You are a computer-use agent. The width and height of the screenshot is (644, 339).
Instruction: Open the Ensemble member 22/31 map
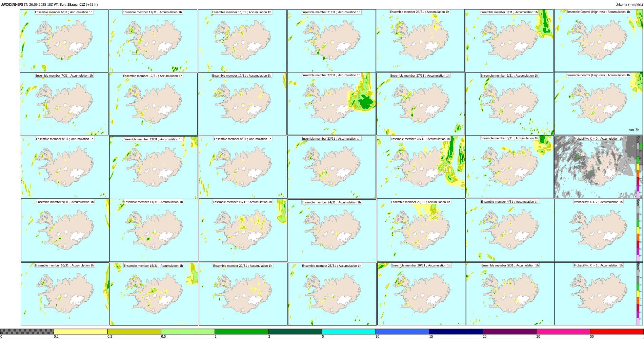click(331, 103)
